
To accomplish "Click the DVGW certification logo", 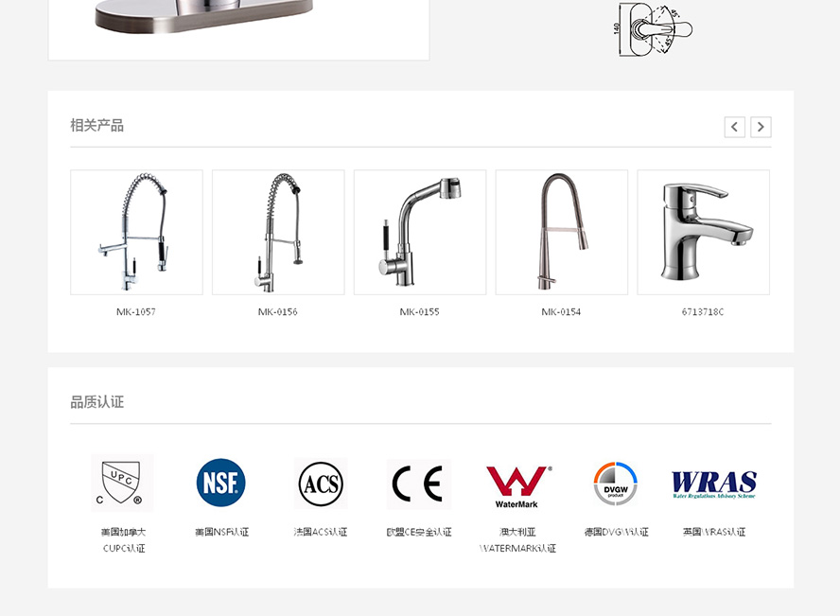I will tap(616, 484).
